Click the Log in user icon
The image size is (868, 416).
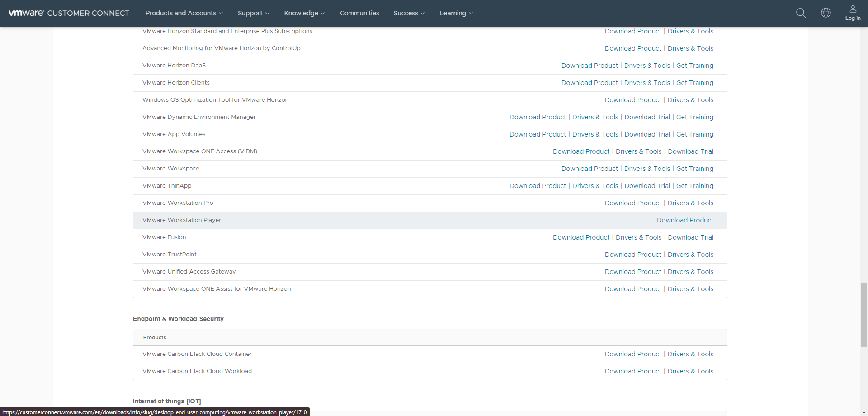(x=853, y=13)
